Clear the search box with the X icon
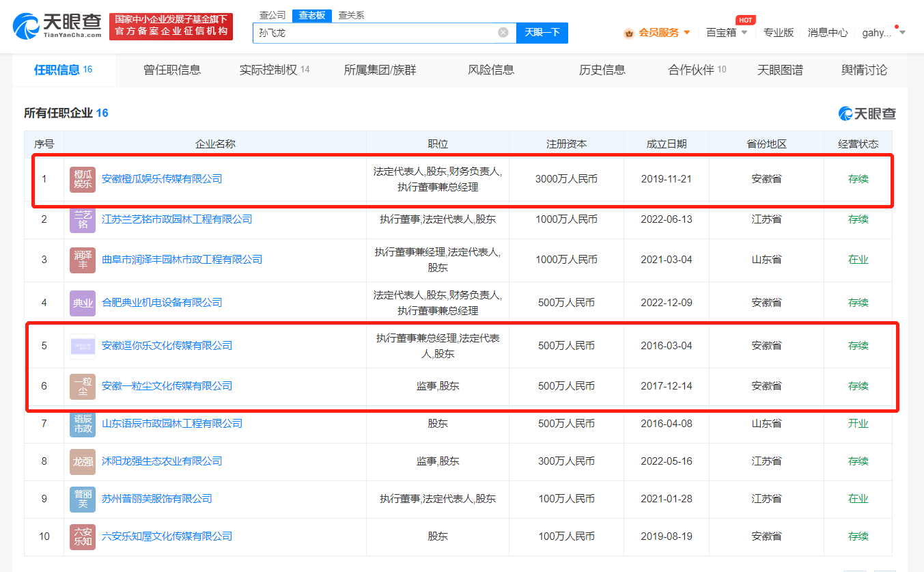Viewport: 924px width, 572px height. coord(503,32)
